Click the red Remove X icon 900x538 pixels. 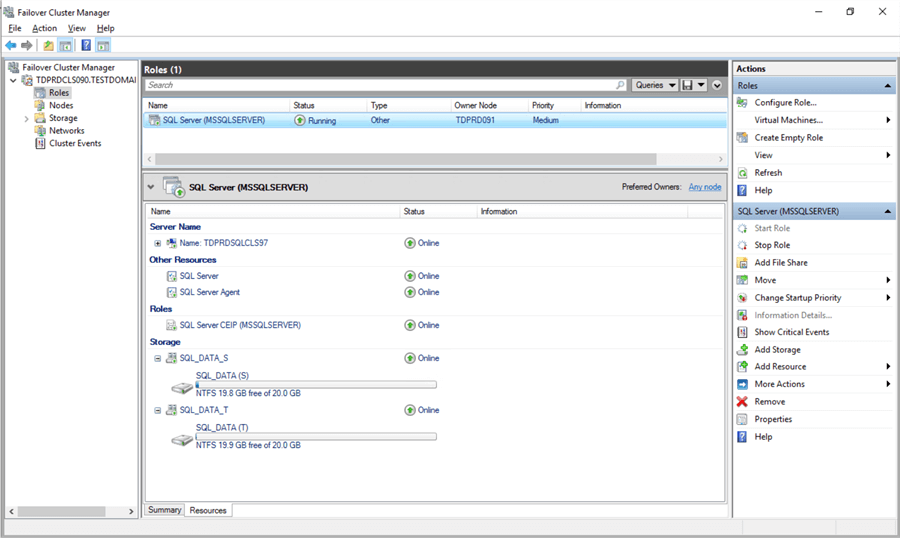click(x=742, y=402)
